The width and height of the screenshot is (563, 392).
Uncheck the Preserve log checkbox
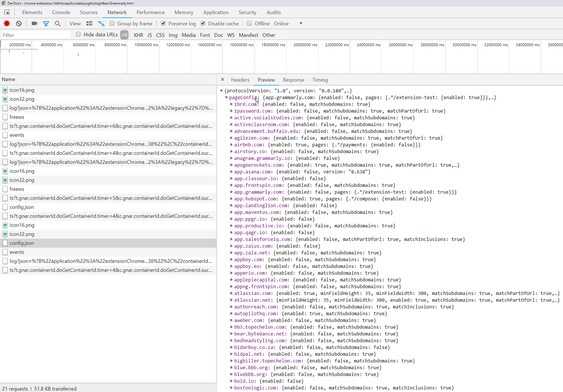click(x=163, y=23)
